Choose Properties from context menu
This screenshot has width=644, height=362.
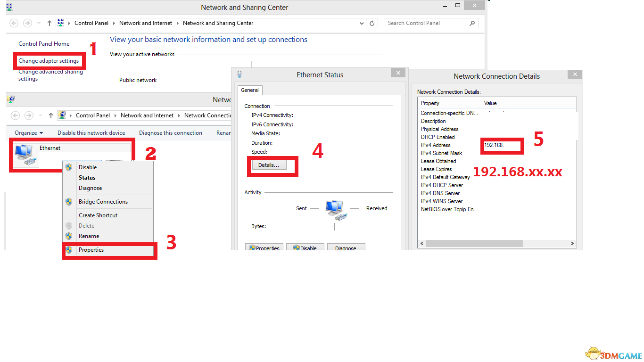click(x=108, y=250)
